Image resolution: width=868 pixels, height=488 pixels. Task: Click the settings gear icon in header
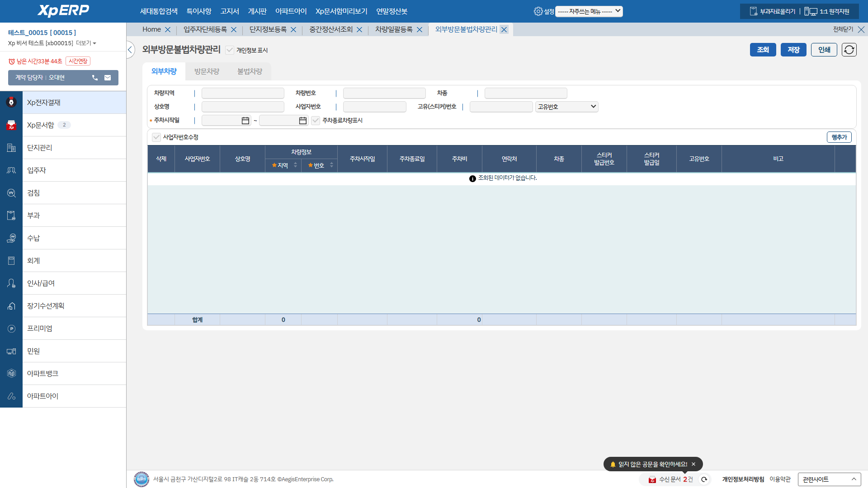coord(538,11)
